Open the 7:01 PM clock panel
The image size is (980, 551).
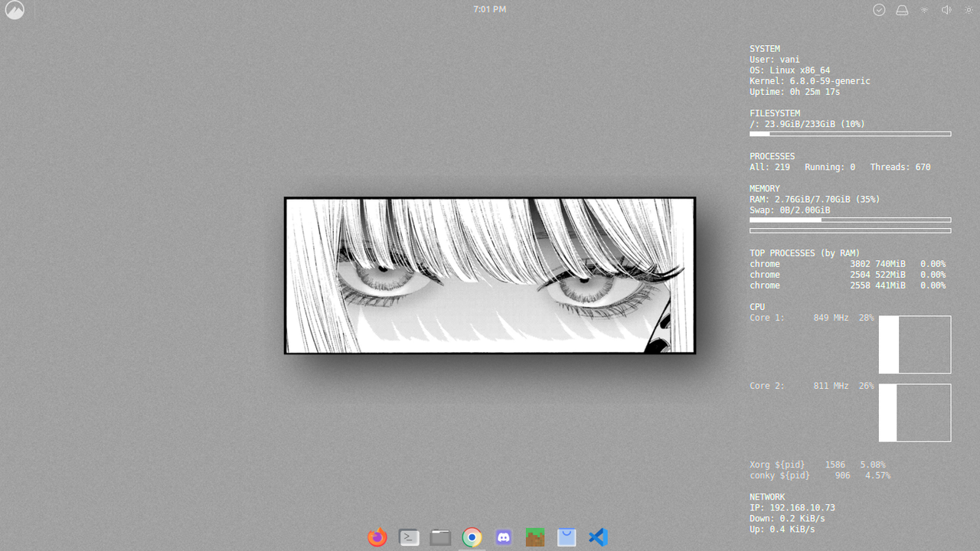coord(490,10)
